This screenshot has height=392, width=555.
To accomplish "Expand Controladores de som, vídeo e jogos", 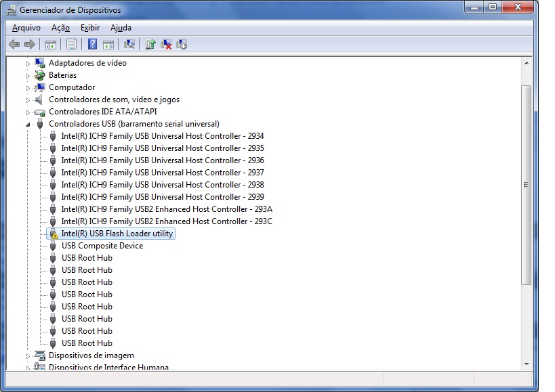I will pyautogui.click(x=28, y=100).
